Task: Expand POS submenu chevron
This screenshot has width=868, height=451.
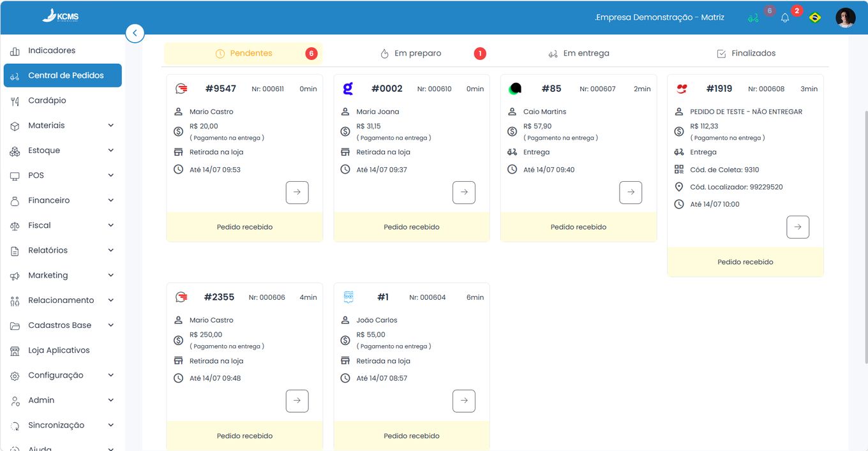Action: click(111, 175)
